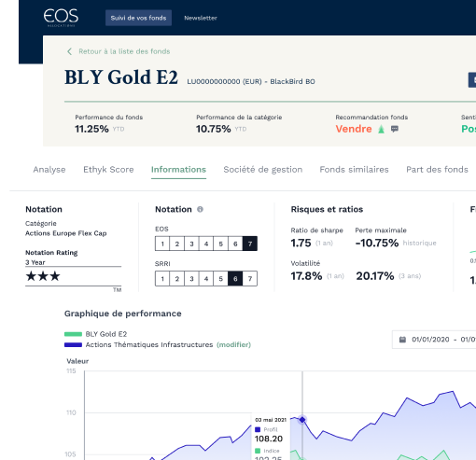Click the Suivi de vos fonds button

138,18
